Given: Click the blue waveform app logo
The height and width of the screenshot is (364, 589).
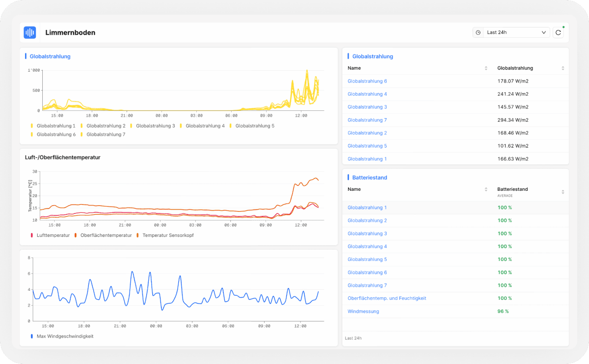Looking at the screenshot, I should pos(30,32).
